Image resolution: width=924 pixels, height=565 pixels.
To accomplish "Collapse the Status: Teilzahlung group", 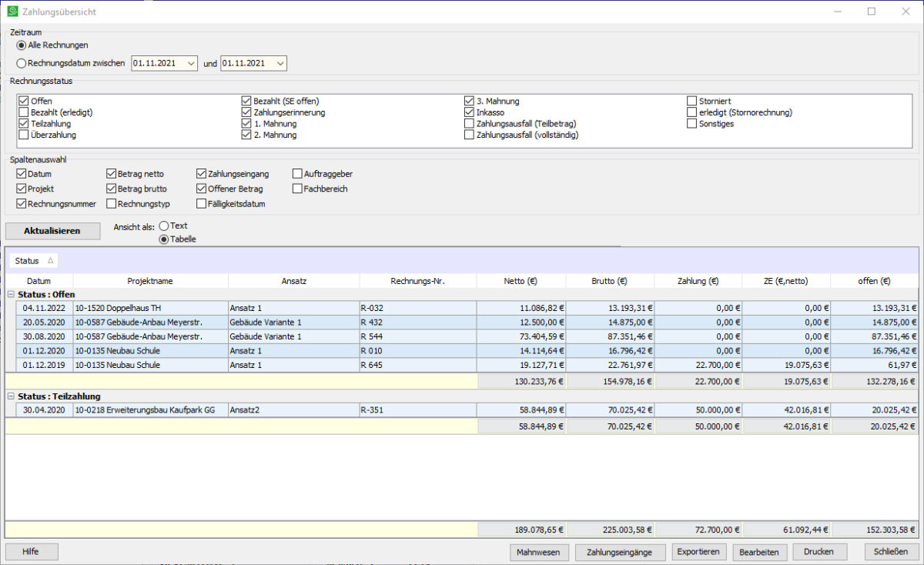I will 10,396.
